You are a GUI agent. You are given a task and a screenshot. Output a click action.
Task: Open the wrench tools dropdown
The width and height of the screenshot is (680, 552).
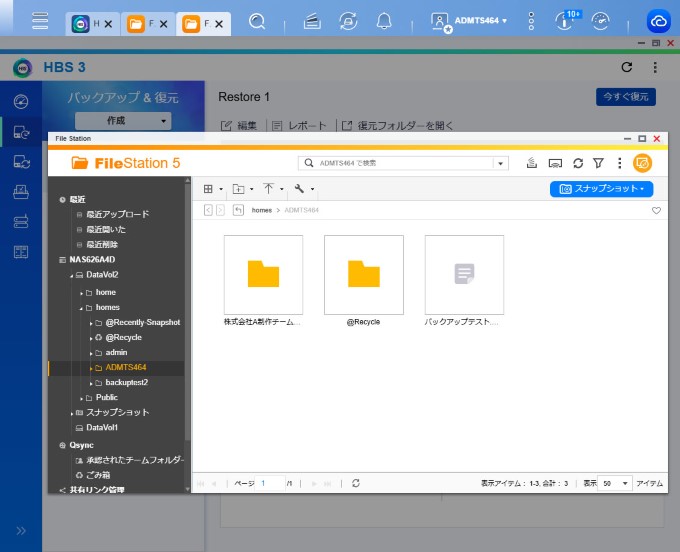tap(304, 189)
